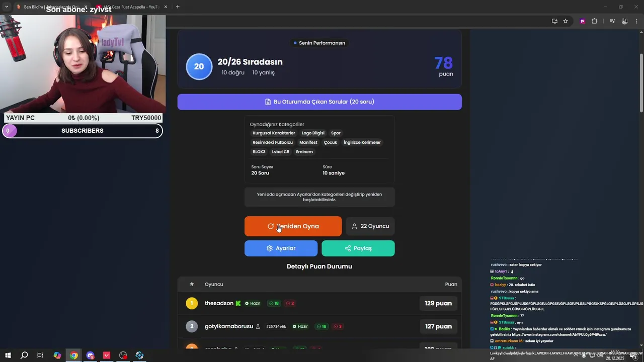Click the green K badge next to thesadson

tap(238, 303)
